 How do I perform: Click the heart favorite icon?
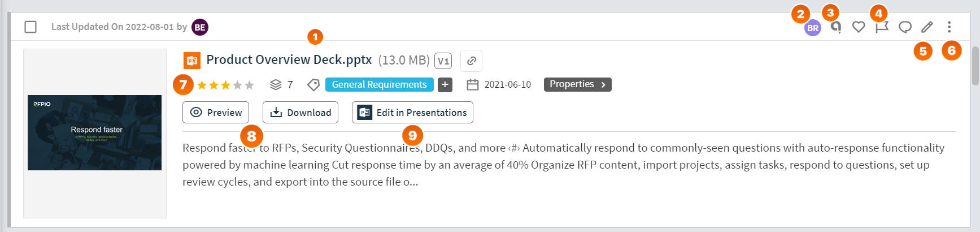tap(859, 27)
